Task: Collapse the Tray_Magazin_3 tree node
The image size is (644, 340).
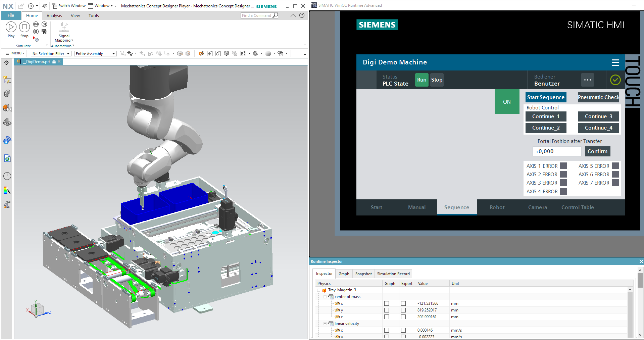Action: 318,290
